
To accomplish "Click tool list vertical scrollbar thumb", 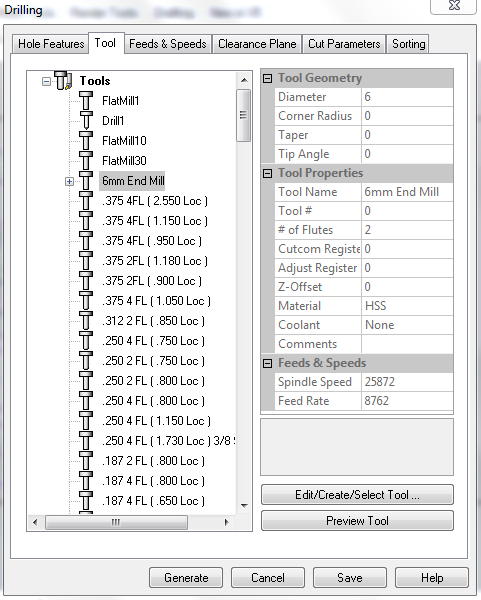I will [x=243, y=116].
